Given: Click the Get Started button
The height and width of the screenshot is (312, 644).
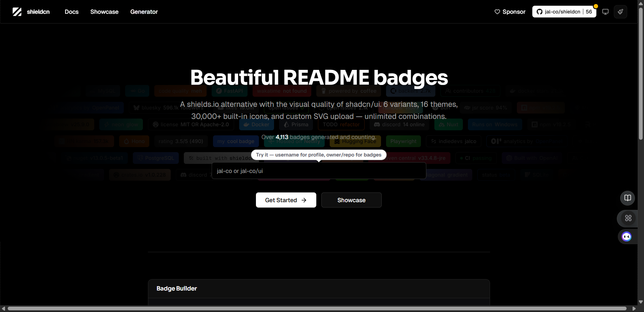Looking at the screenshot, I should (x=286, y=200).
